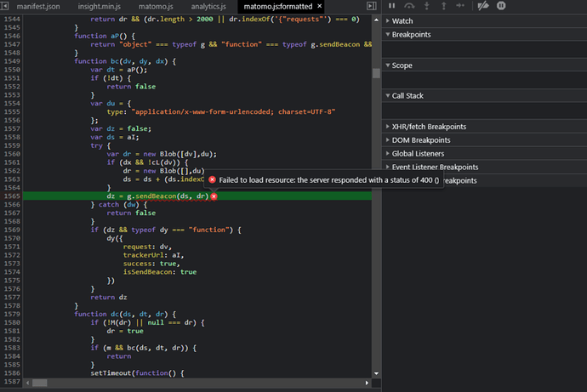Click the g.sendBeacon call on line 1565
Viewport: 587px width, 392px height.
click(168, 196)
